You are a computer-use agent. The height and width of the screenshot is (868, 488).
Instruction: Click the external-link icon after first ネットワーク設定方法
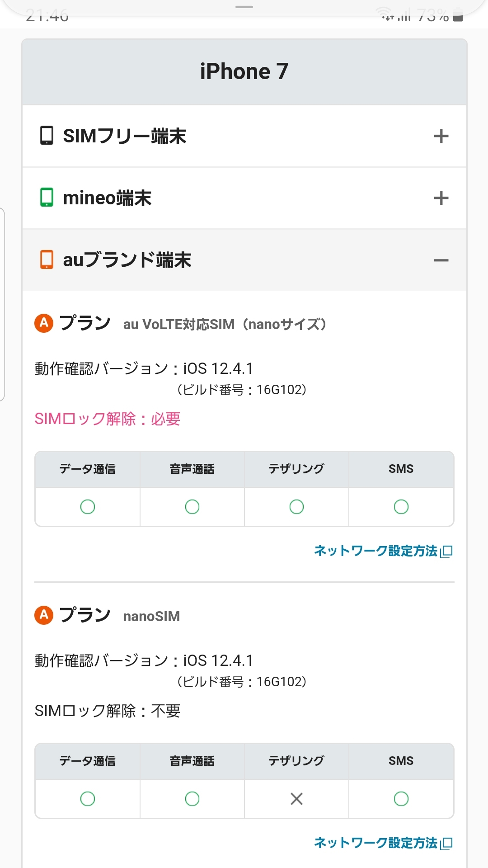pyautogui.click(x=446, y=552)
